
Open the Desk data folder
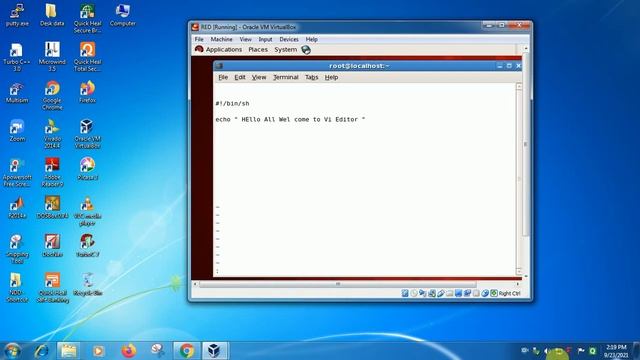pyautogui.click(x=52, y=15)
